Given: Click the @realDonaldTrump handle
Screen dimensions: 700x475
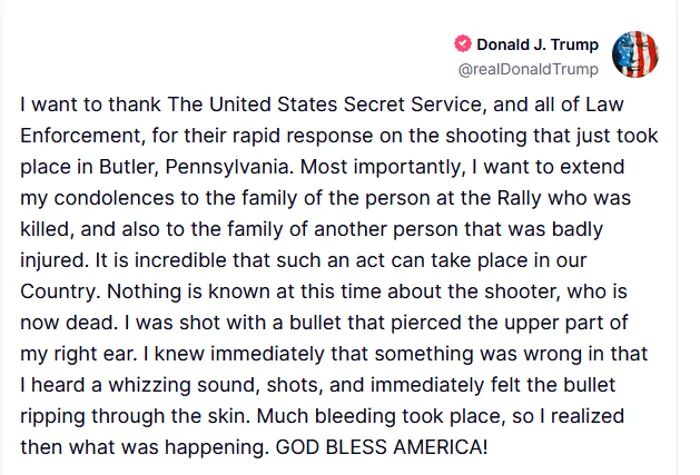Looking at the screenshot, I should [x=528, y=69].
